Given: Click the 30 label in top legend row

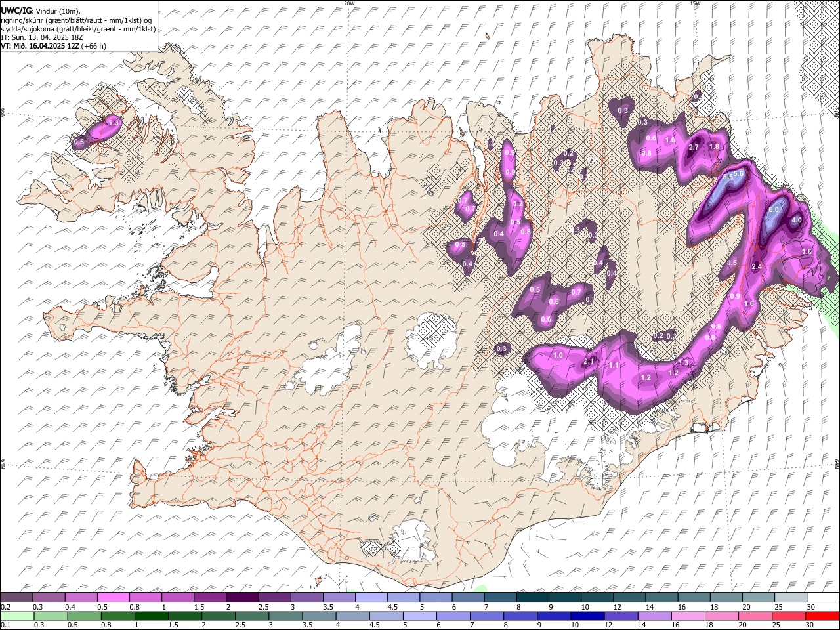Looking at the screenshot, I should coord(810,607).
